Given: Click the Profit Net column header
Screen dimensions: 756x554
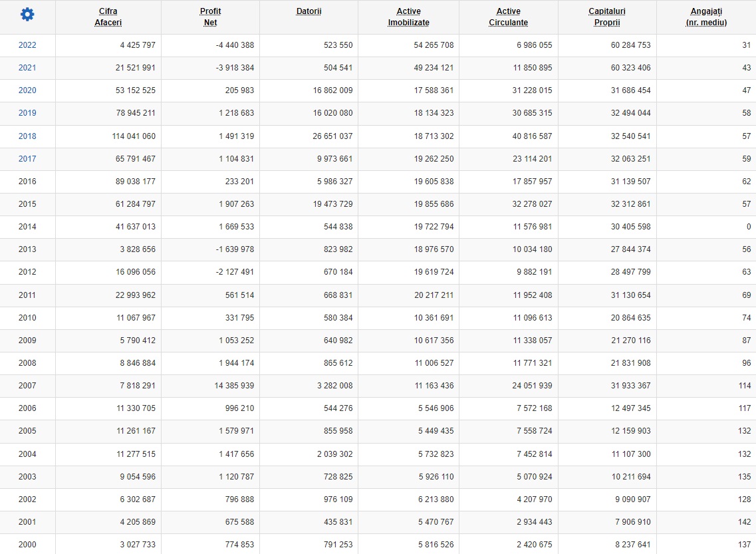Looking at the screenshot, I should coord(210,17).
